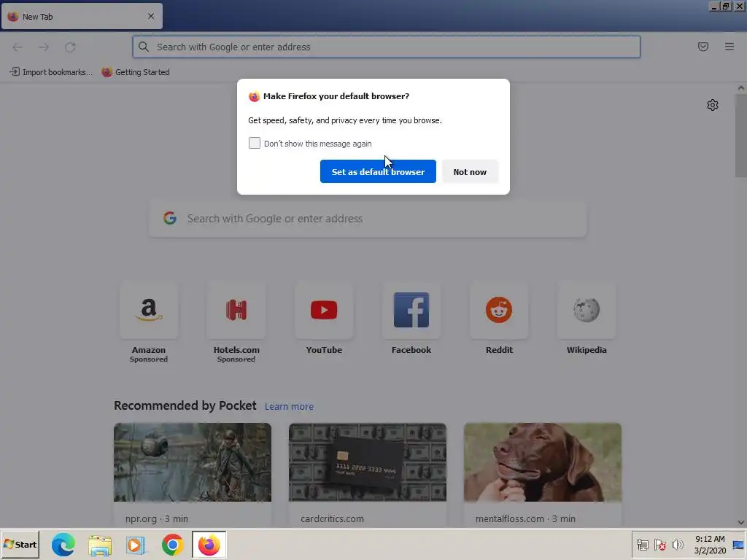Click the center Google search box
Image resolution: width=747 pixels, height=560 pixels.
[x=368, y=219]
